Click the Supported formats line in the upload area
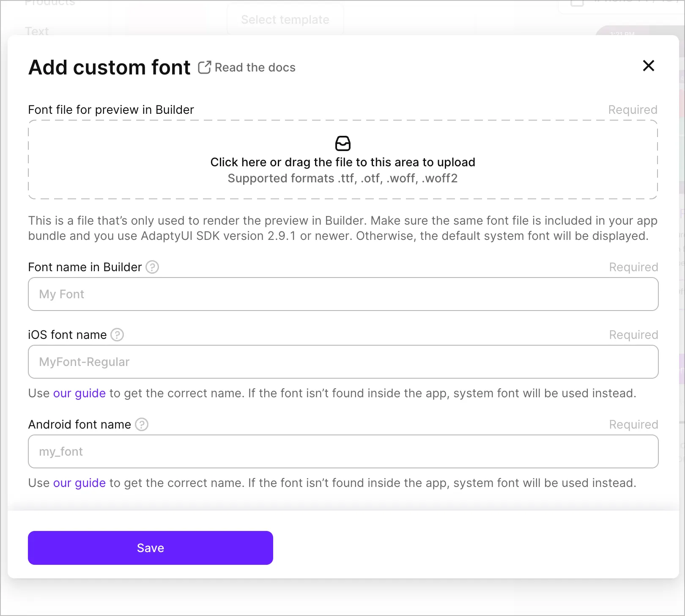The image size is (685, 616). [342, 179]
